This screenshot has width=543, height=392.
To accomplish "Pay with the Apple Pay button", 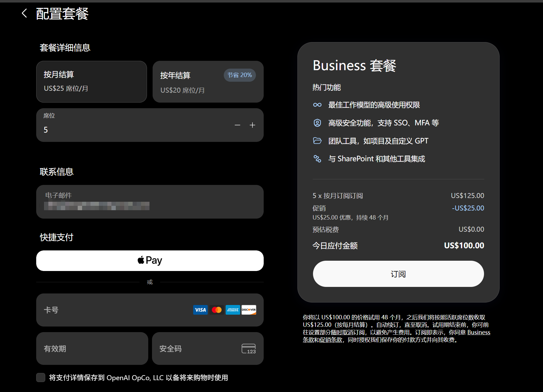I will 150,261.
